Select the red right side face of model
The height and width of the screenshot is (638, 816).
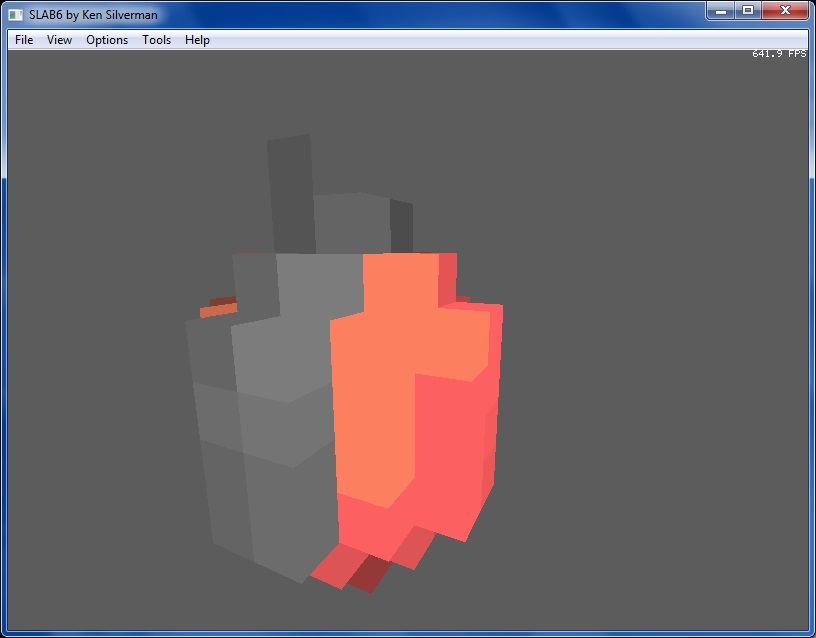[455, 440]
